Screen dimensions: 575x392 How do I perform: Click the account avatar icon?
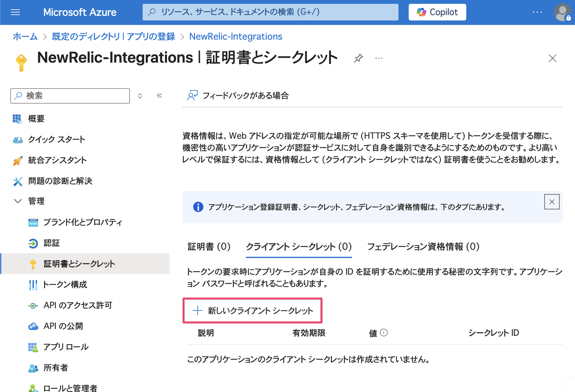click(x=562, y=12)
